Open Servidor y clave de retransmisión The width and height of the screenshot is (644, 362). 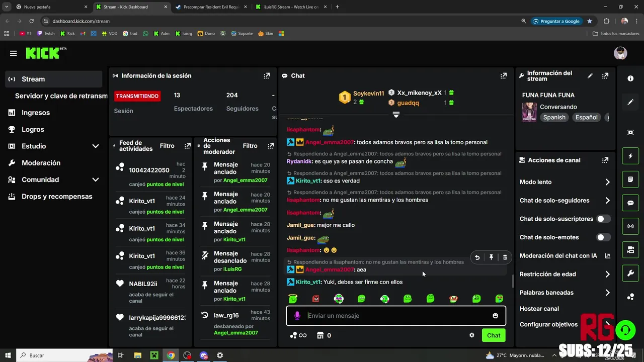coord(61,96)
